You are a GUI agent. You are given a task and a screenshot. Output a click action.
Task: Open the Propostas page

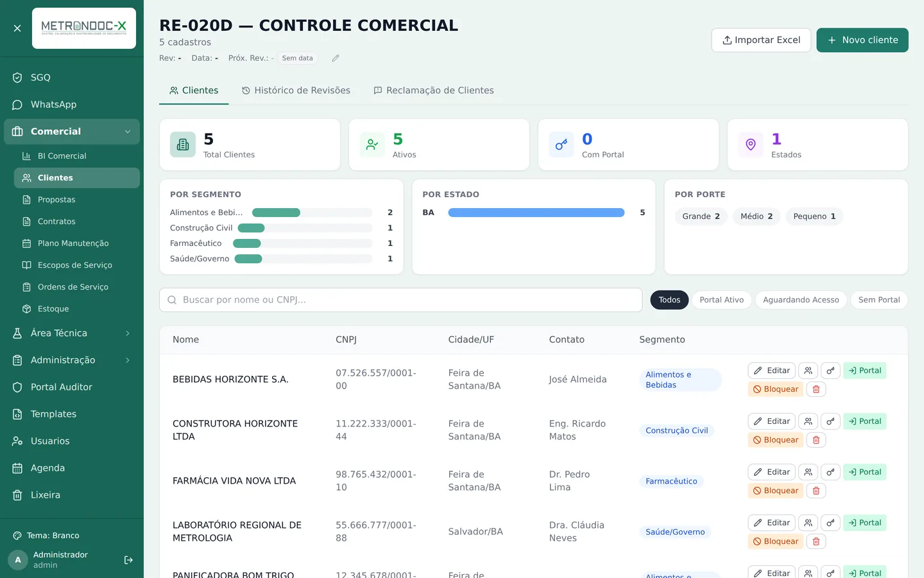[77, 200]
